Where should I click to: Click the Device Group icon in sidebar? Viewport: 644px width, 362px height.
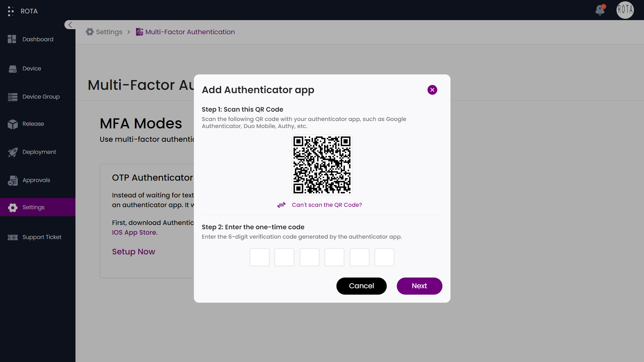pyautogui.click(x=13, y=96)
